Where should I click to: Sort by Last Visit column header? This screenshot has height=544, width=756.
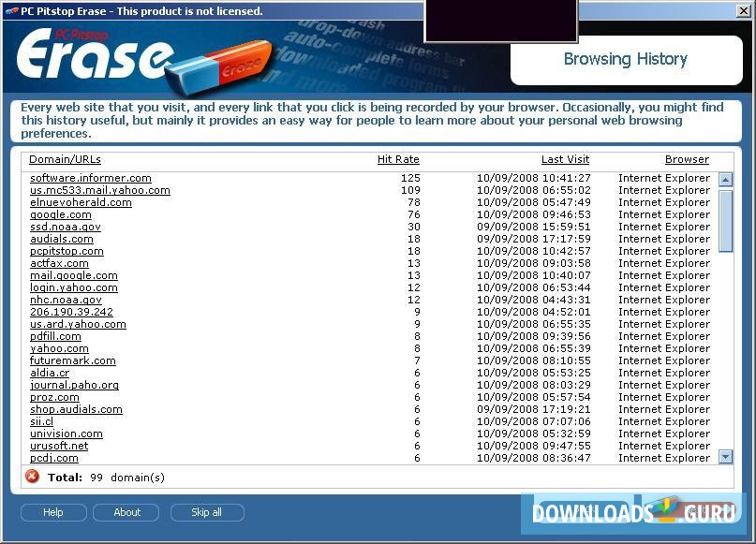(x=565, y=159)
